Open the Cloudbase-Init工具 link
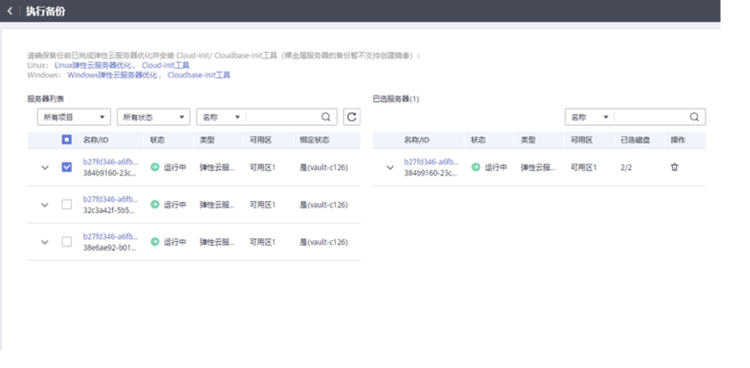This screenshot has width=750, height=368. point(199,75)
